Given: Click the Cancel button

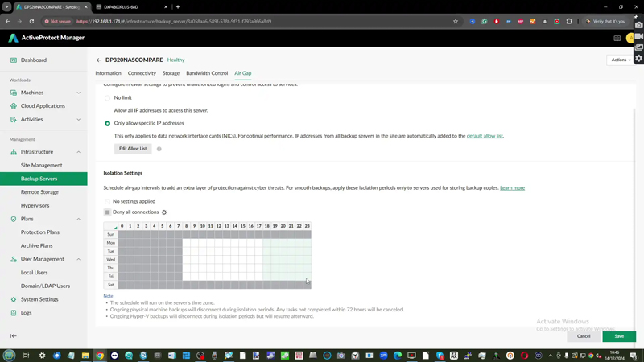Looking at the screenshot, I should coord(583,336).
